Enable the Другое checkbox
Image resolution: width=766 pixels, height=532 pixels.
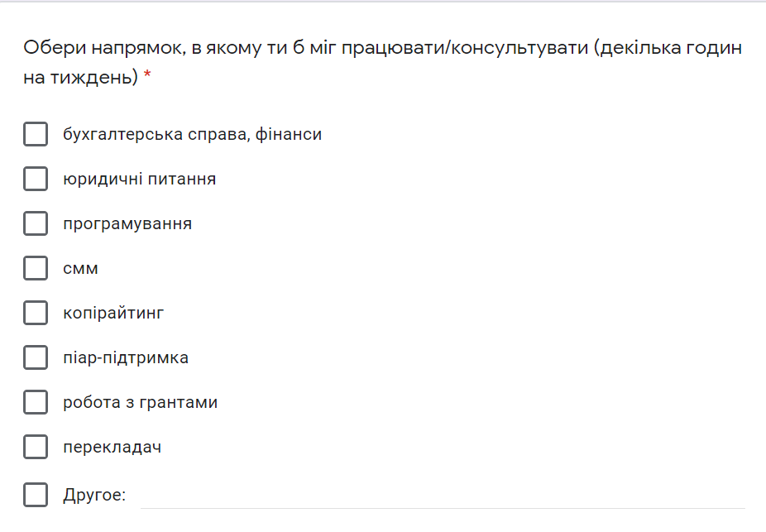tap(36, 495)
